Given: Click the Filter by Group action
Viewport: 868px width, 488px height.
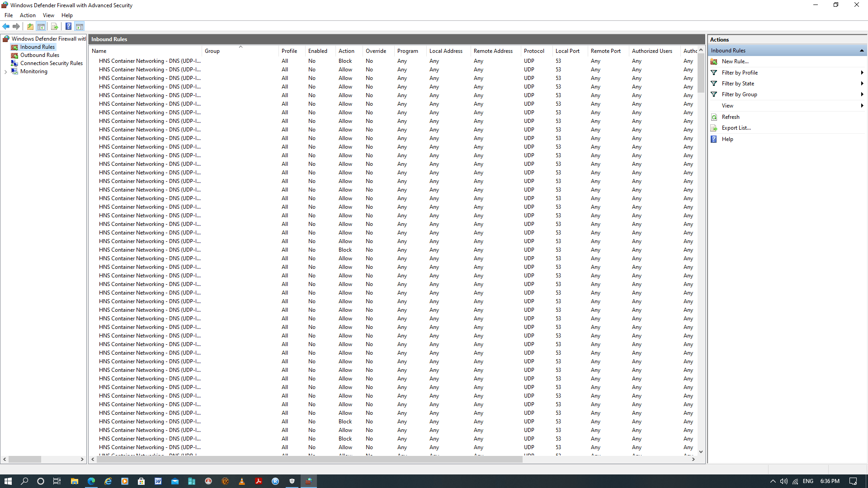Looking at the screenshot, I should pyautogui.click(x=739, y=94).
